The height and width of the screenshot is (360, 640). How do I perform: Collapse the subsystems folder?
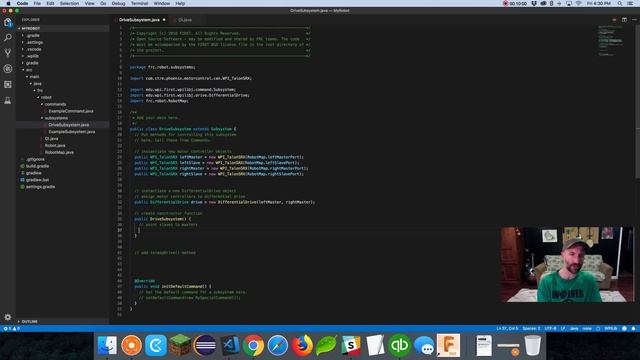[x=56, y=118]
